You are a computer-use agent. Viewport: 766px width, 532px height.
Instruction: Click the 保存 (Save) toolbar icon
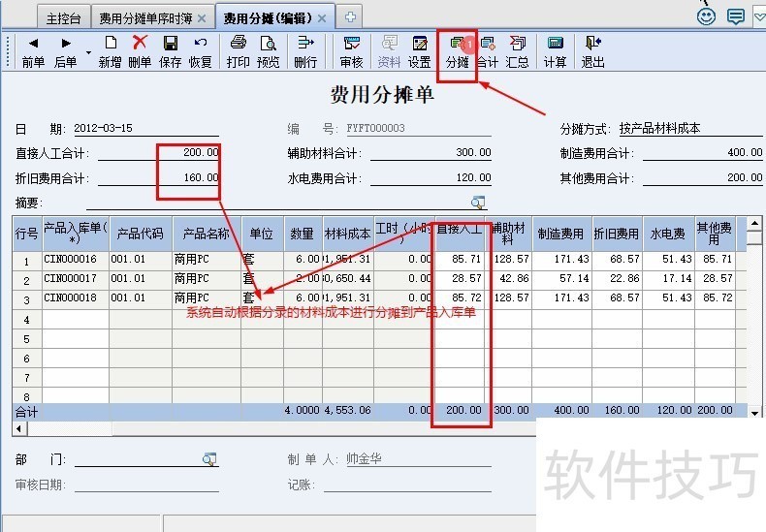(170, 51)
